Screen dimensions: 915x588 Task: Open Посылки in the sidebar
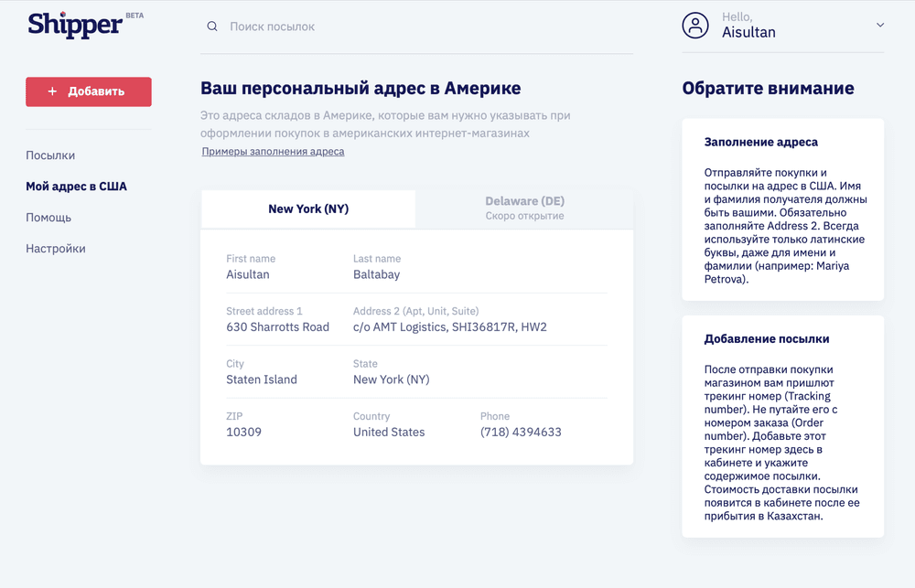pos(50,155)
